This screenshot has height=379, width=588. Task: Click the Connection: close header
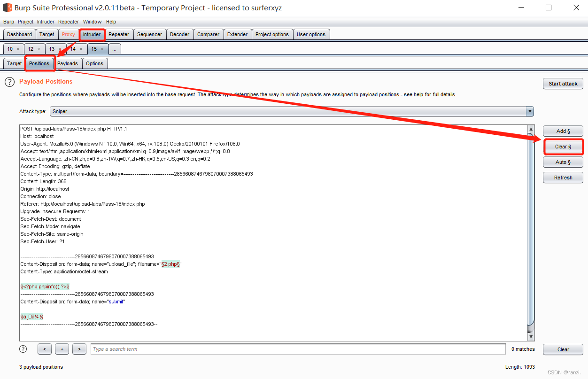40,196
